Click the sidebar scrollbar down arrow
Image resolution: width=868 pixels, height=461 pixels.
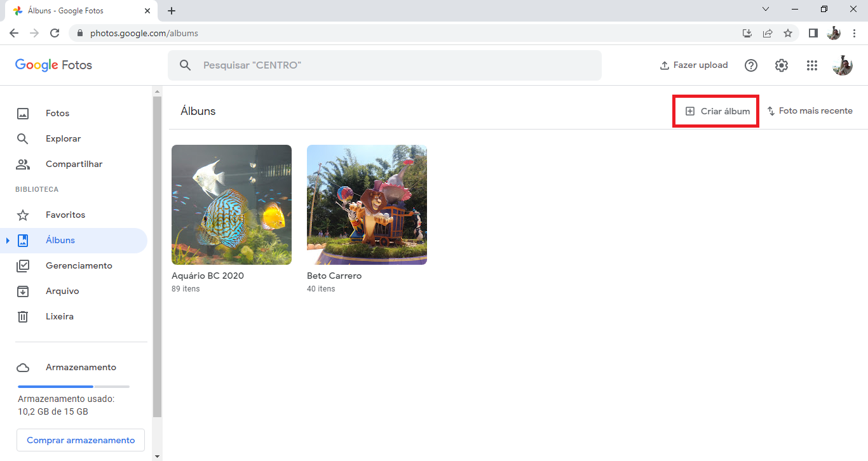click(x=157, y=456)
